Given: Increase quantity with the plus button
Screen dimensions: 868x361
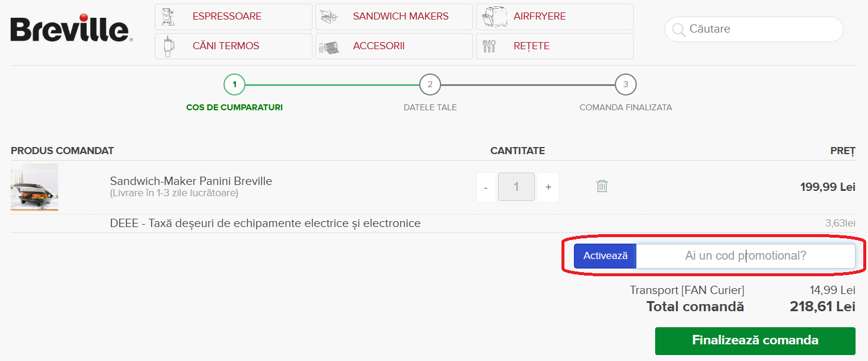Looking at the screenshot, I should coord(547,187).
